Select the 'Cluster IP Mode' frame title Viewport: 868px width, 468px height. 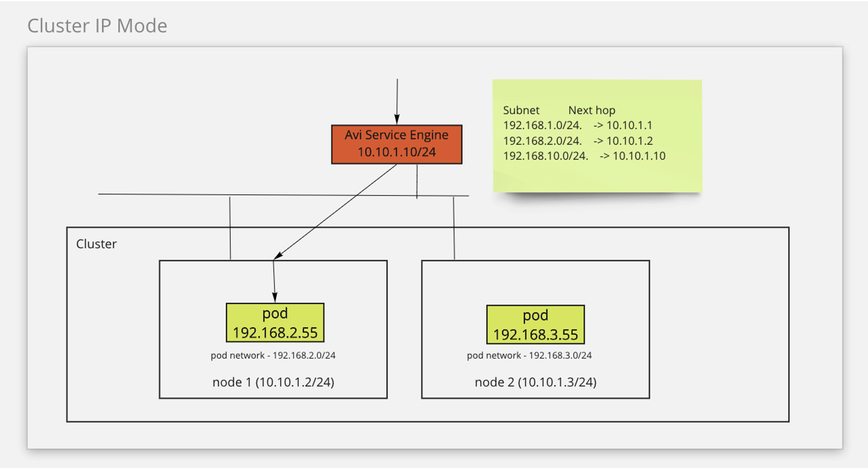coord(97,25)
